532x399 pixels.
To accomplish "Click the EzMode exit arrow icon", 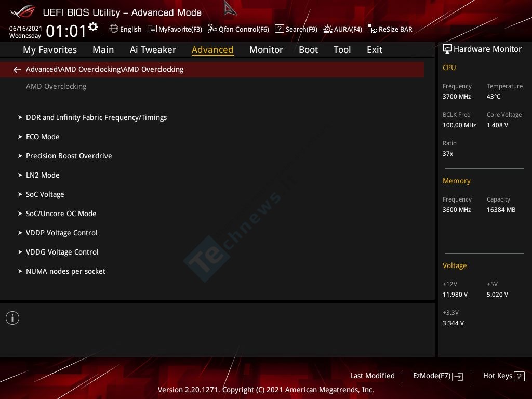I will tap(458, 376).
